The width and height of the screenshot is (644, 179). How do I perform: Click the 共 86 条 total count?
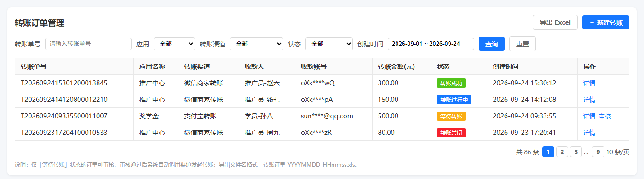528,152
